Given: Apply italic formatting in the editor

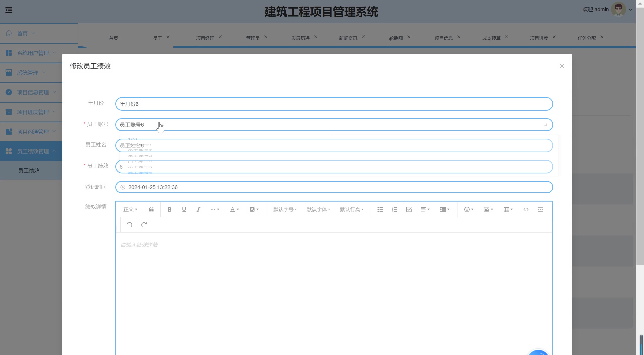Looking at the screenshot, I should [198, 209].
